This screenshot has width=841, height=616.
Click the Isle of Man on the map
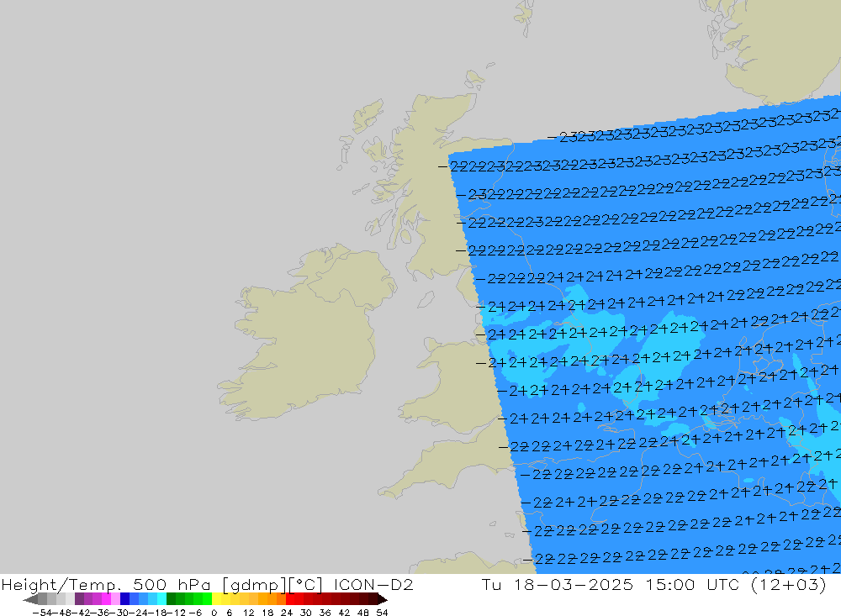[426, 298]
